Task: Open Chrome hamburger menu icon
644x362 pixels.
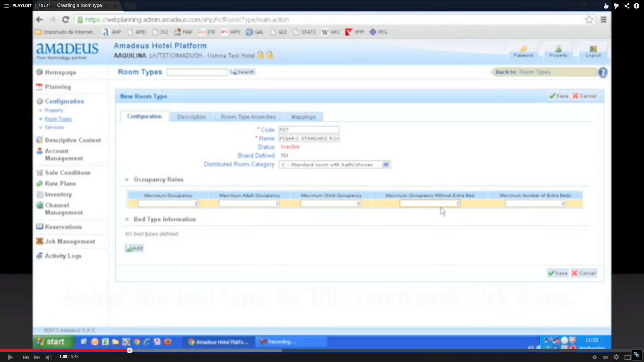Action: tap(603, 20)
